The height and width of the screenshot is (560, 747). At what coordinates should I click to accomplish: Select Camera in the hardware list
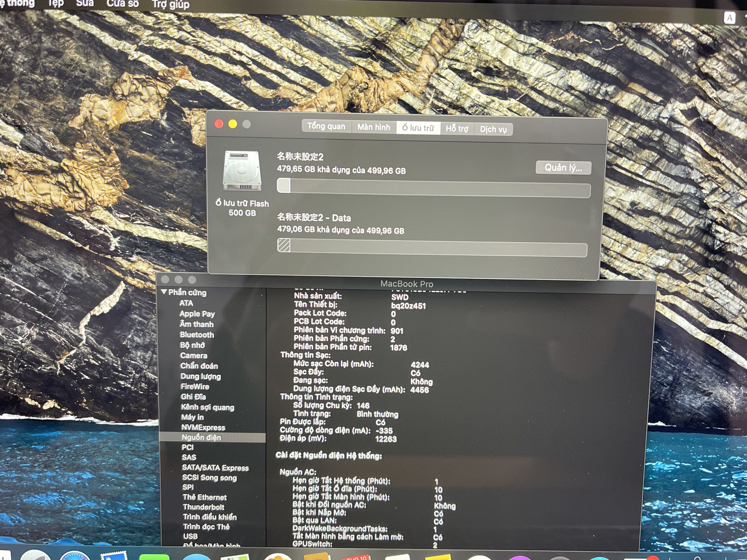tap(194, 356)
